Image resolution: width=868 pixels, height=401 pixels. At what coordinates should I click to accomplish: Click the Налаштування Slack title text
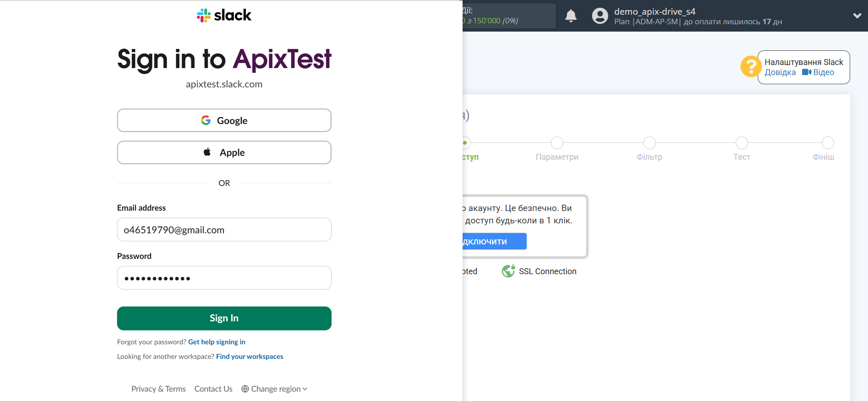pyautogui.click(x=803, y=62)
